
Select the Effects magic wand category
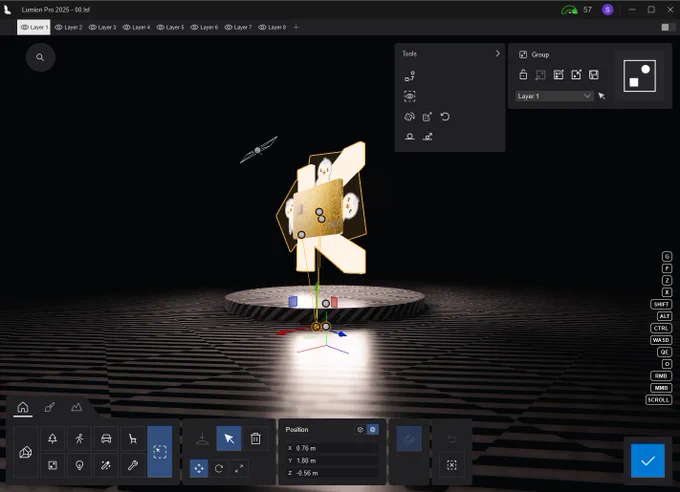click(106, 465)
